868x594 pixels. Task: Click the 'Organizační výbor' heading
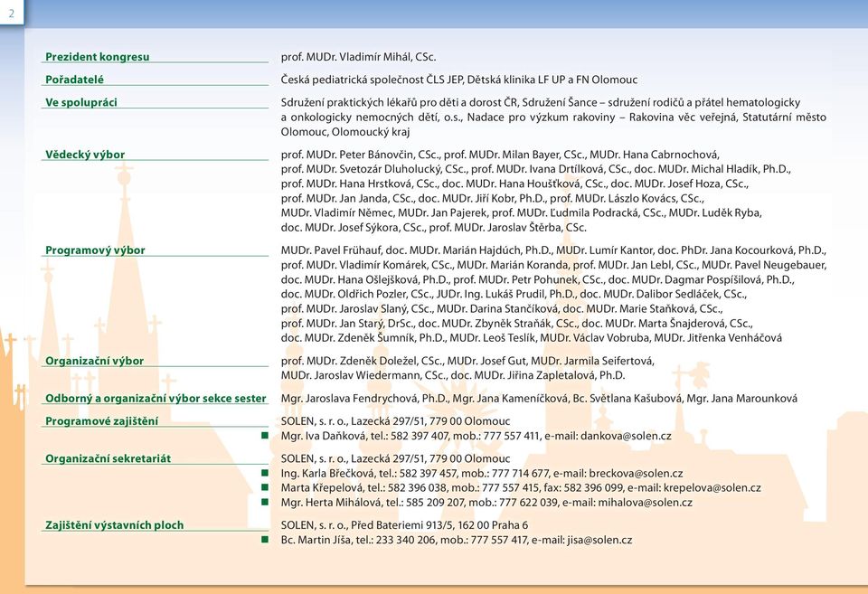point(95,361)
